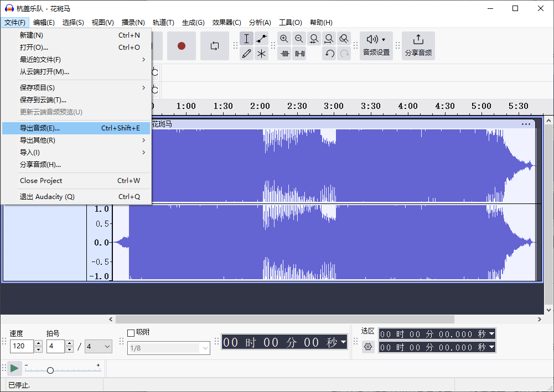This screenshot has height=392, width=554.
Task: Click the 音频设置 button
Action: tap(376, 46)
